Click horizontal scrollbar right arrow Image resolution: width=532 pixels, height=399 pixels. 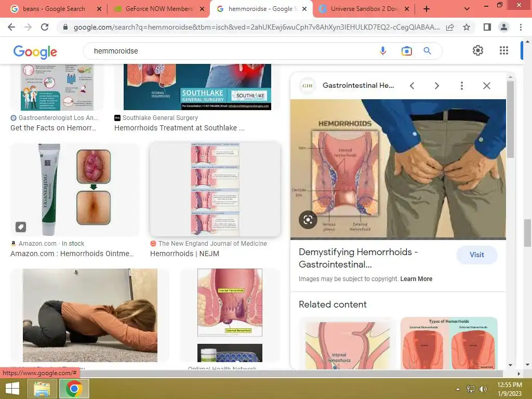[x=518, y=374]
